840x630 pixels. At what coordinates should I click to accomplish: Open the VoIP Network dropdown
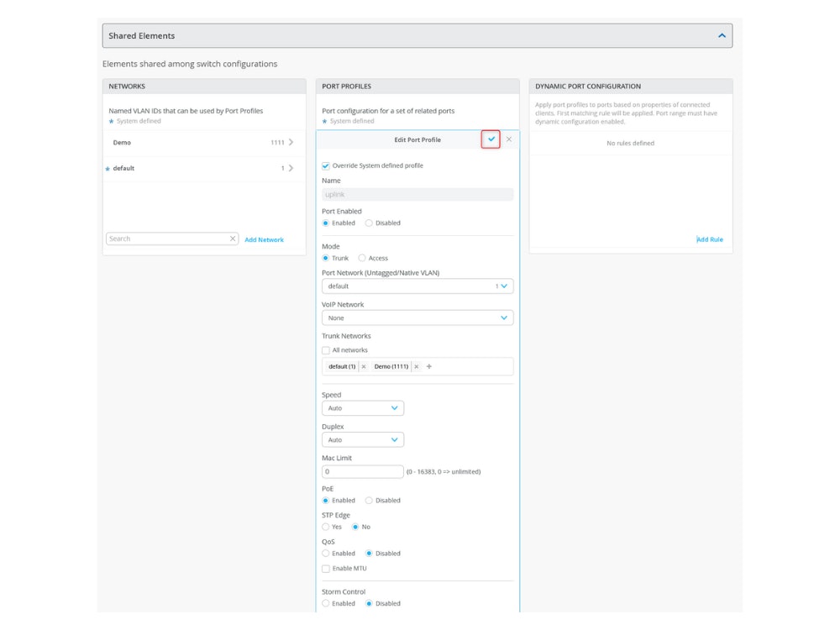coord(417,318)
